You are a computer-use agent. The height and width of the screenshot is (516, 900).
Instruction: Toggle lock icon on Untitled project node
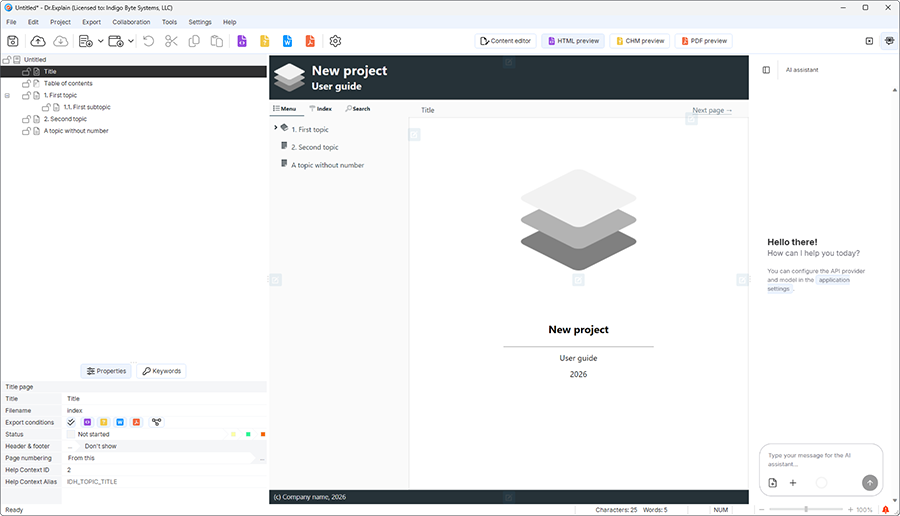tap(6, 59)
